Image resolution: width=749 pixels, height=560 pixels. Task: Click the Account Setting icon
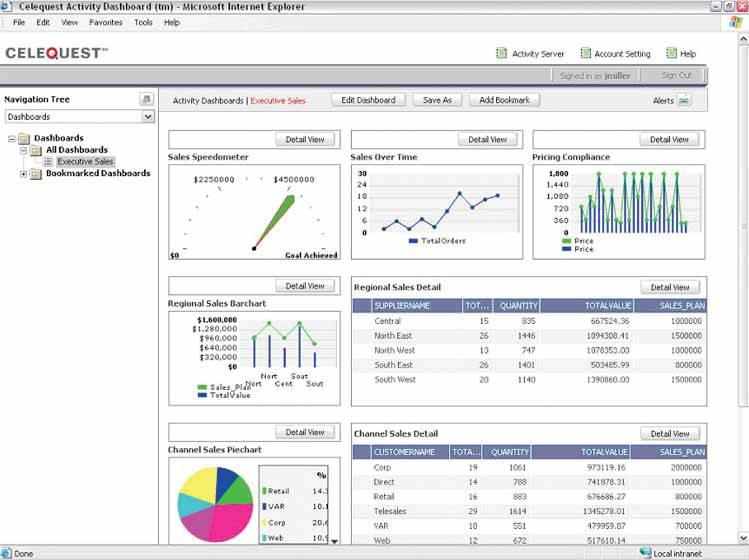pyautogui.click(x=585, y=54)
